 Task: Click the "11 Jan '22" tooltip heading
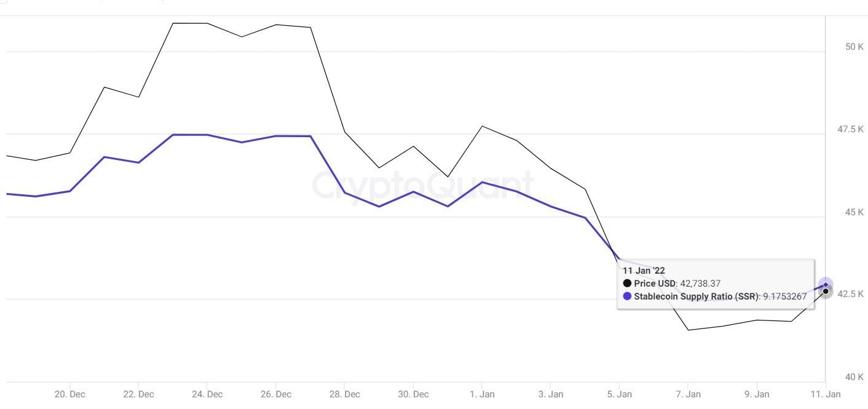pyautogui.click(x=644, y=271)
